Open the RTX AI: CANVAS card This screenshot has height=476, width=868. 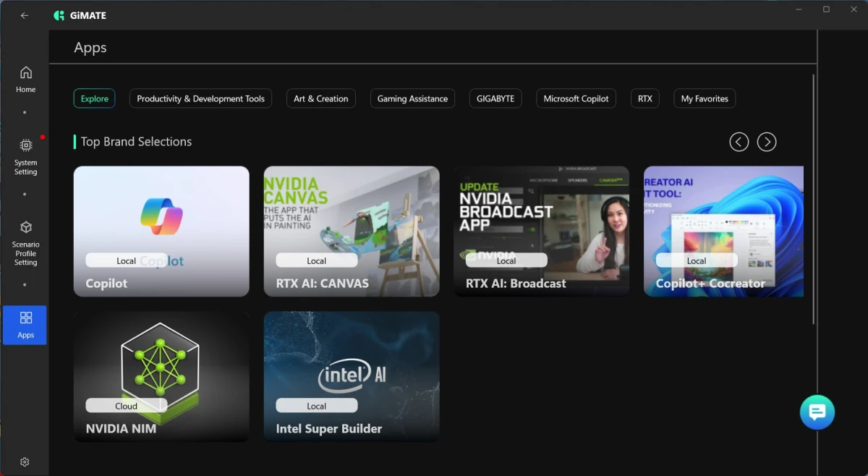click(352, 231)
